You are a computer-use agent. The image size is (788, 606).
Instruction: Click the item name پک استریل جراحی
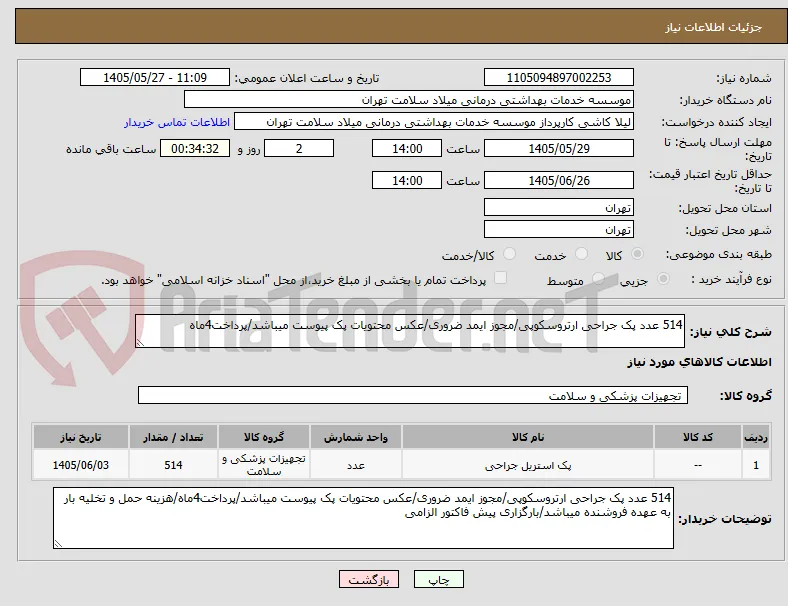coord(528,465)
